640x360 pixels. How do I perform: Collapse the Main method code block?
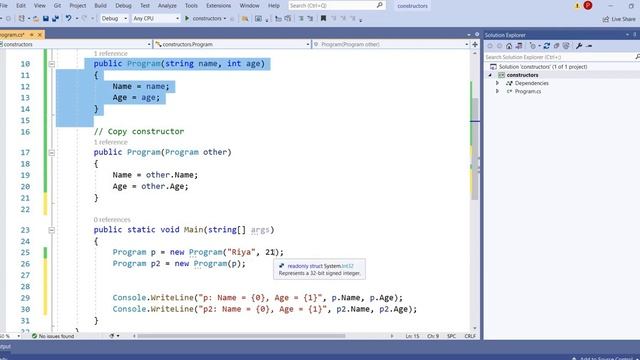click(52, 230)
